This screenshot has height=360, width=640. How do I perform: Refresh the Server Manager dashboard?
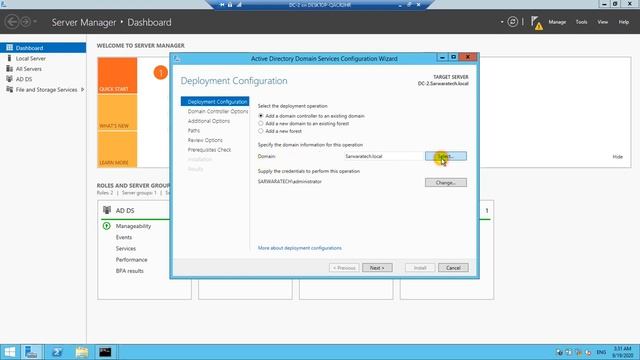[513, 22]
